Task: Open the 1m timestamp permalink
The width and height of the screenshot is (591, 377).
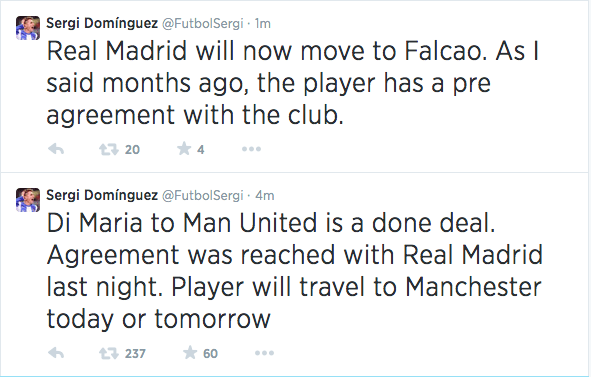Action: point(262,23)
